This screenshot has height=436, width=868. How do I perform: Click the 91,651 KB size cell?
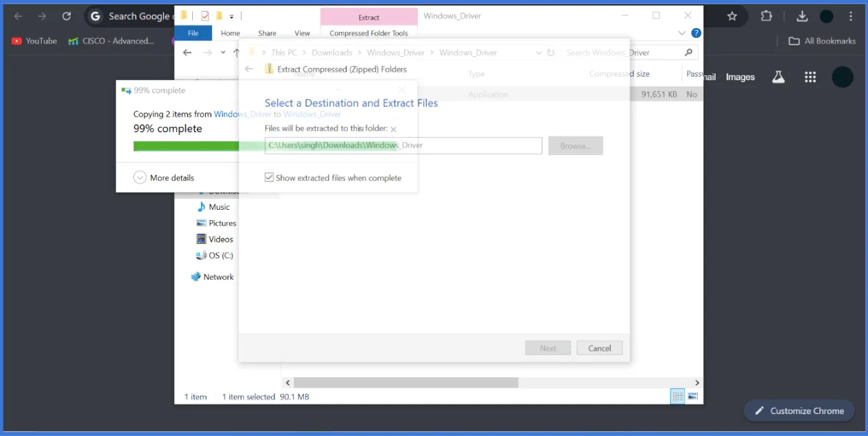coord(659,95)
